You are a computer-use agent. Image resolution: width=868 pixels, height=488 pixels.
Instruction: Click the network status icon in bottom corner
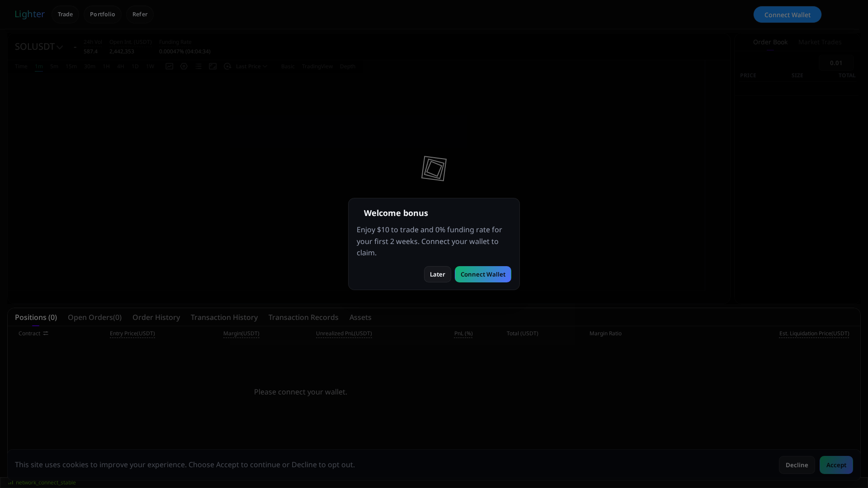click(x=10, y=483)
